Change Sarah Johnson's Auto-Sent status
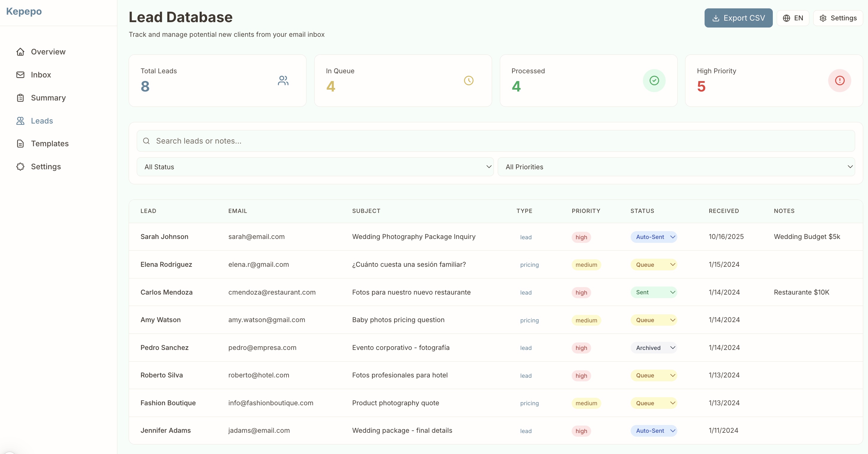 click(653, 237)
